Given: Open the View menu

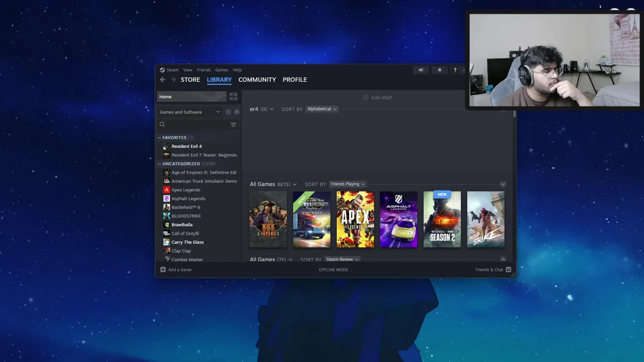Looking at the screenshot, I should pos(188,70).
